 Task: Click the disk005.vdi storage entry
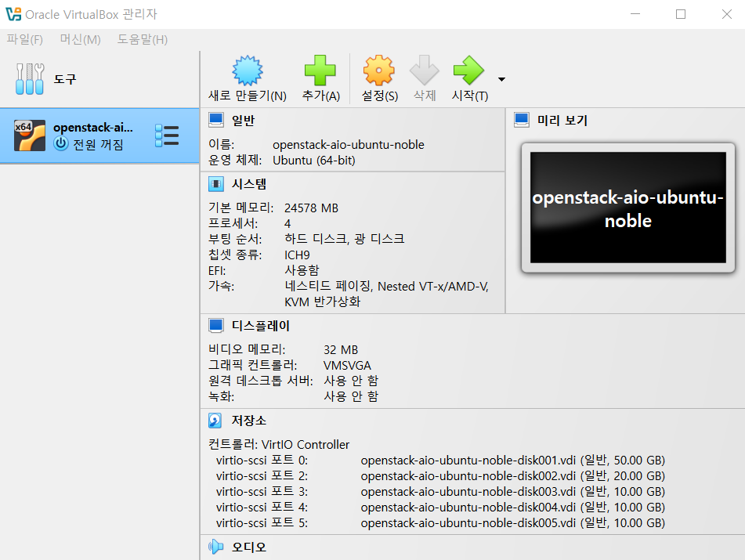[x=512, y=523]
